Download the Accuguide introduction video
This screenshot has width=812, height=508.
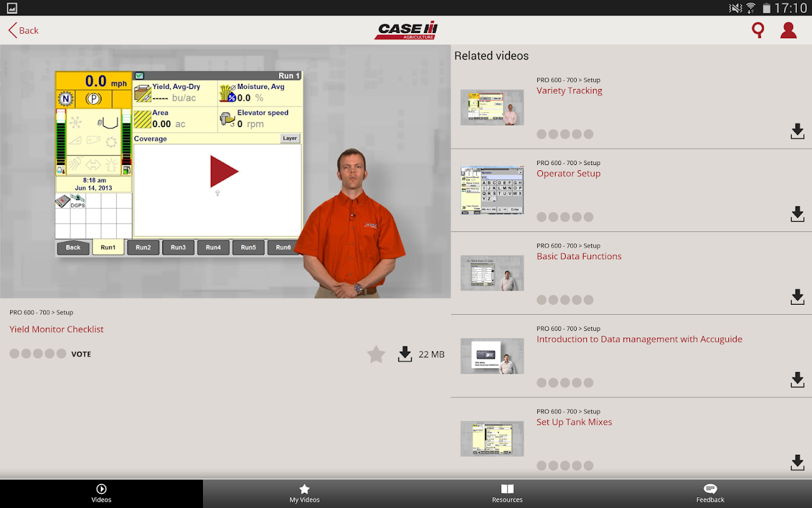[797, 380]
